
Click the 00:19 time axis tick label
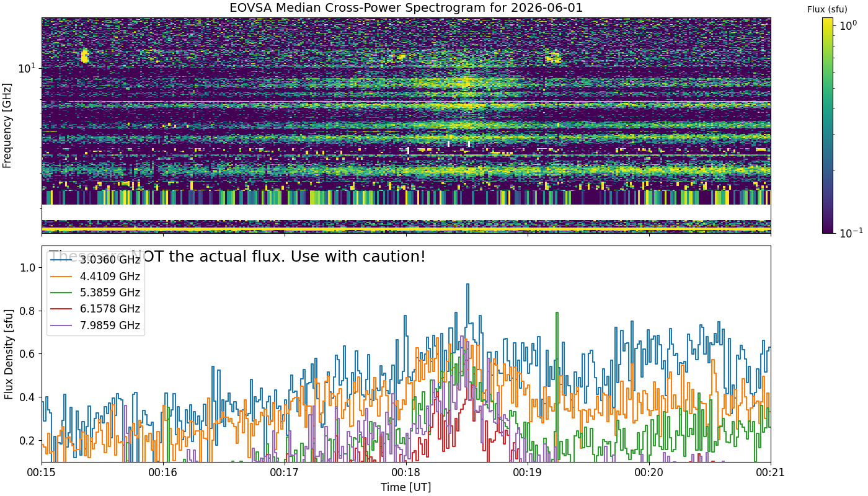pos(528,472)
